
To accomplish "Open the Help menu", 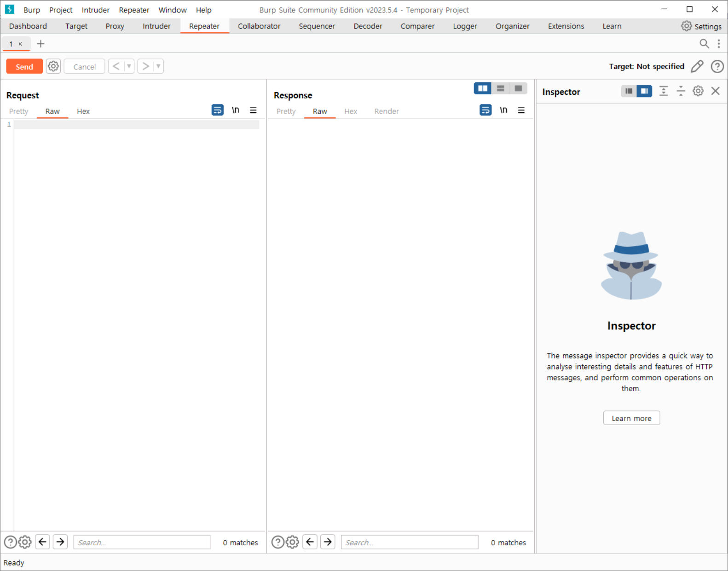I will click(203, 10).
